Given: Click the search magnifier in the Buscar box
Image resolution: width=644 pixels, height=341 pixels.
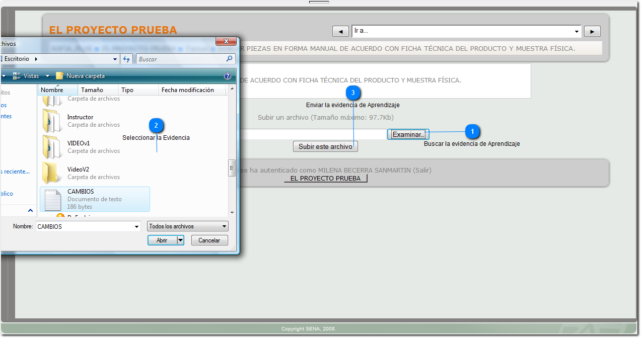Looking at the screenshot, I should [x=230, y=59].
